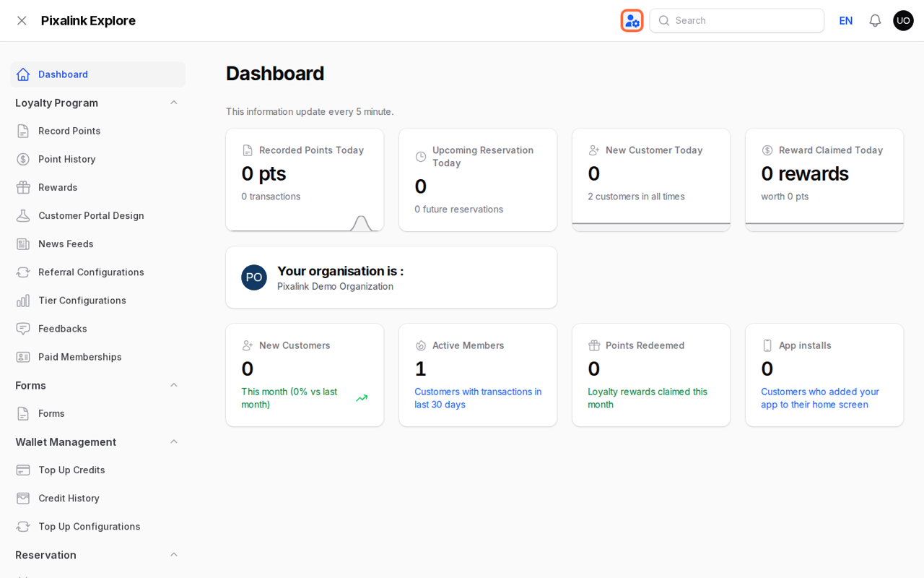Close the sidebar with the X icon
Image resolution: width=924 pixels, height=578 pixels.
pos(22,20)
